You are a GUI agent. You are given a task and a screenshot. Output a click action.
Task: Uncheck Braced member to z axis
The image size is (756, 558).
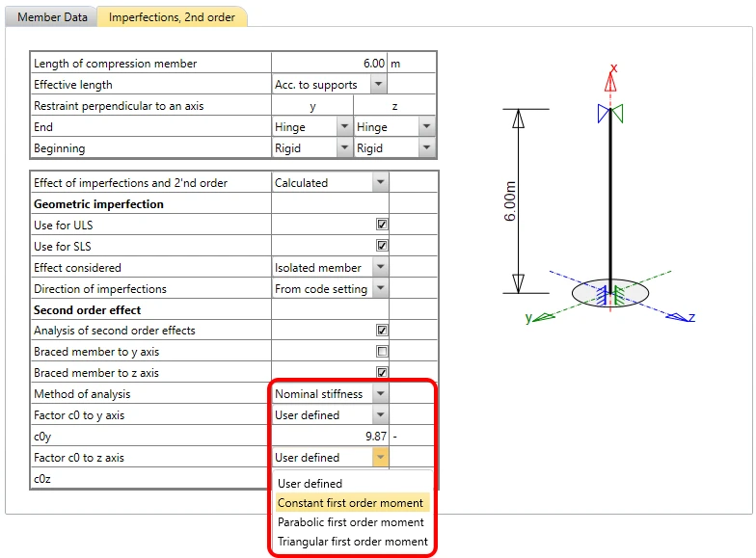point(382,372)
